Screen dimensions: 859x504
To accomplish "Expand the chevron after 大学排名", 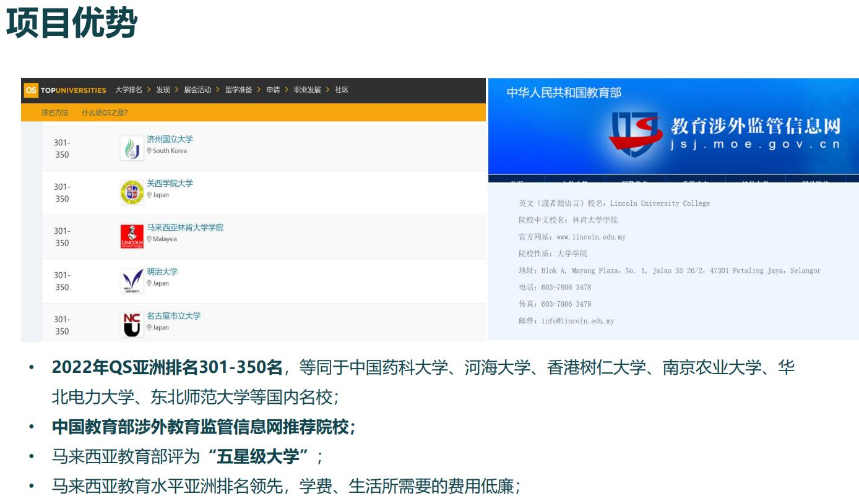I will [x=149, y=90].
